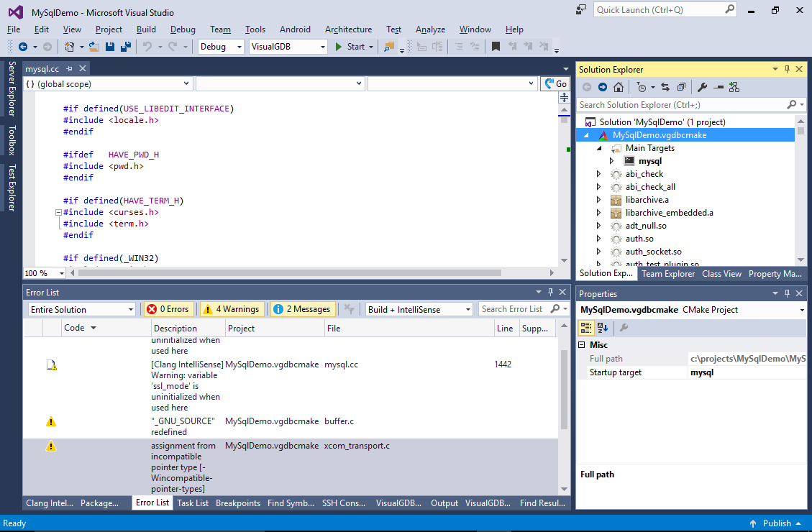The width and height of the screenshot is (812, 532).
Task: Click the Property Pages wrench in Properties panel
Action: coord(624,327)
